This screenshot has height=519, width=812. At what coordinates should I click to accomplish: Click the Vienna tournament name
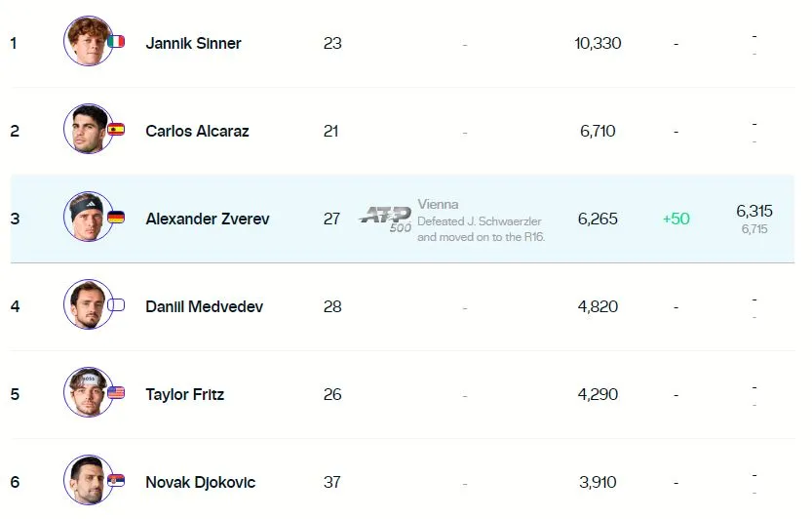[x=438, y=205]
